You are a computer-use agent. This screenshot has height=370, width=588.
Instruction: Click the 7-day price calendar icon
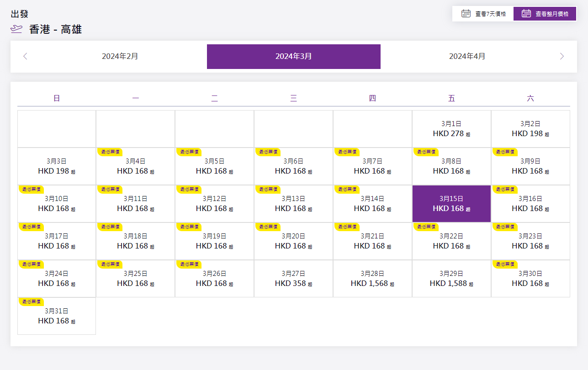(x=466, y=14)
